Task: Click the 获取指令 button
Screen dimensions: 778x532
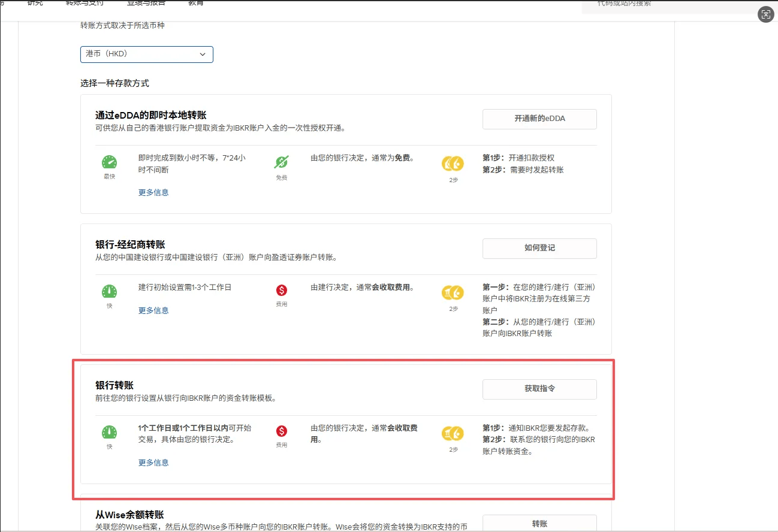Action: click(539, 389)
